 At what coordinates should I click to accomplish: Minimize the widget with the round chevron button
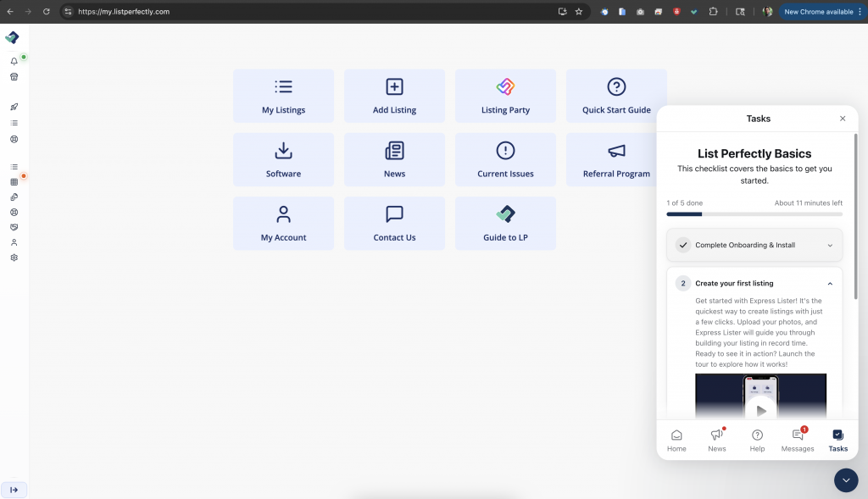pyautogui.click(x=846, y=480)
